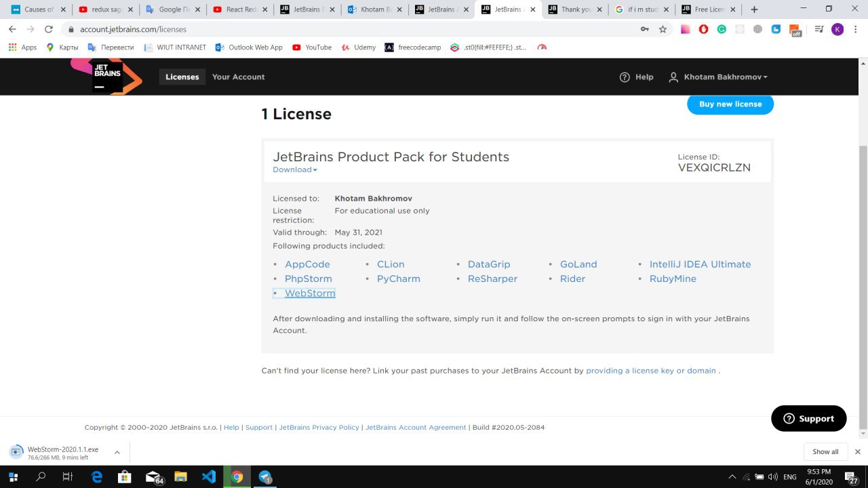This screenshot has height=488, width=868.
Task: Open Telegram from the taskbar
Action: (265, 476)
